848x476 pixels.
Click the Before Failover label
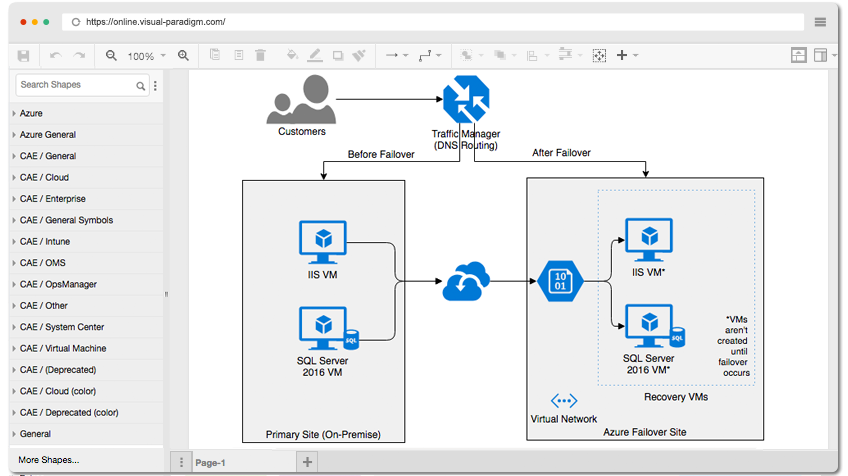(x=381, y=155)
